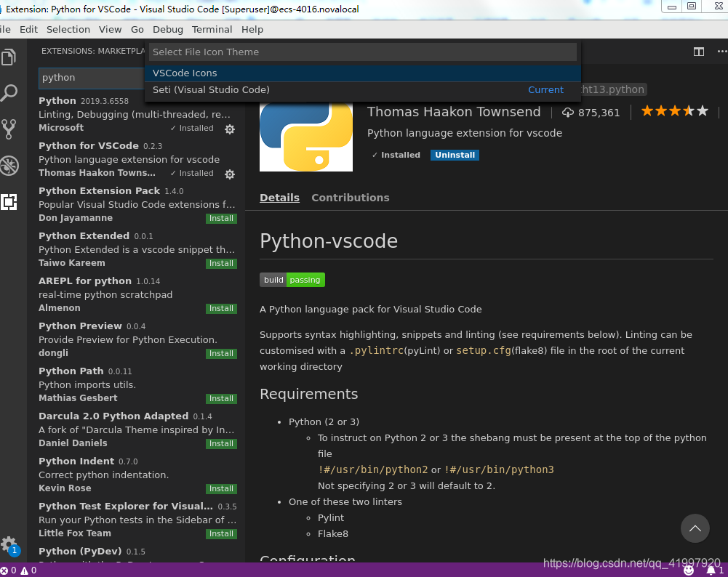Click the errors count in status bar
This screenshot has height=577, width=728.
(x=8, y=570)
